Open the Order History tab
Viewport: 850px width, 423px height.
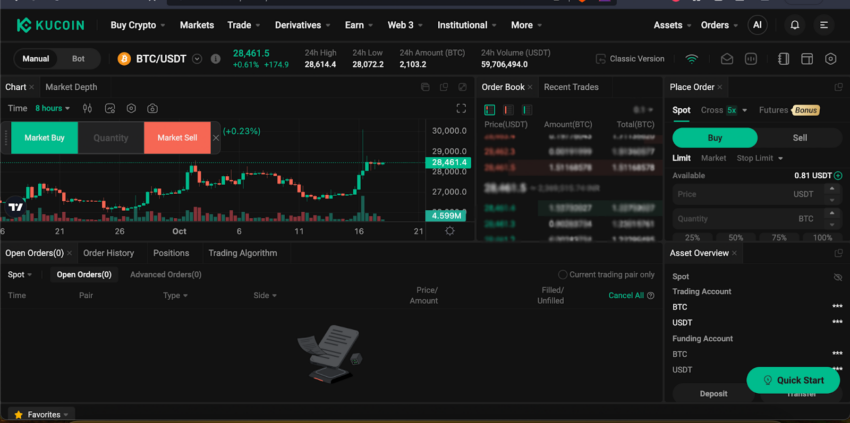pyautogui.click(x=108, y=253)
